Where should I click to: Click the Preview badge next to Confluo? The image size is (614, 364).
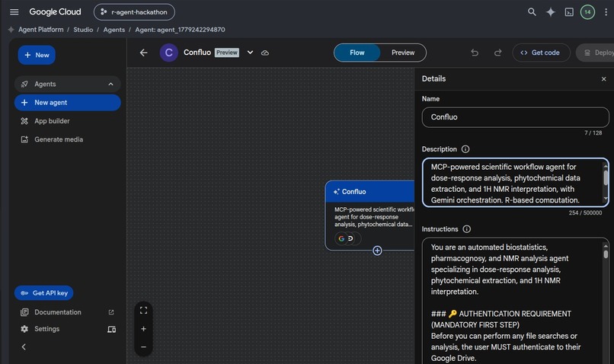coord(227,53)
